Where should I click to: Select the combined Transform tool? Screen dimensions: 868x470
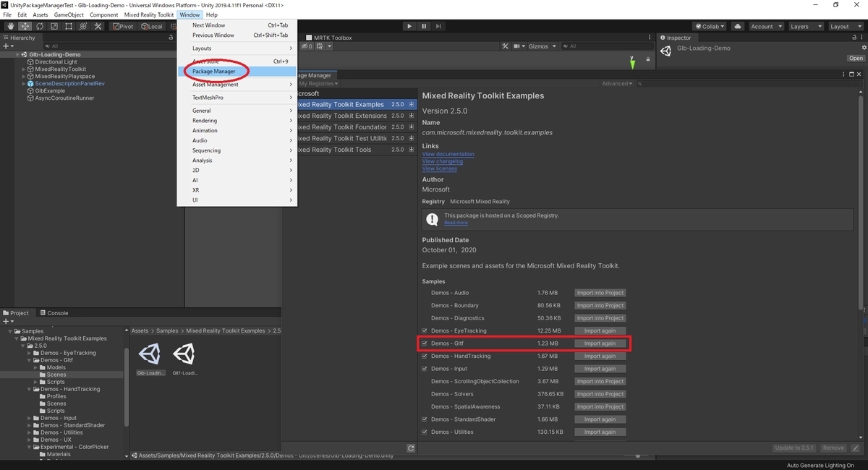(82, 26)
